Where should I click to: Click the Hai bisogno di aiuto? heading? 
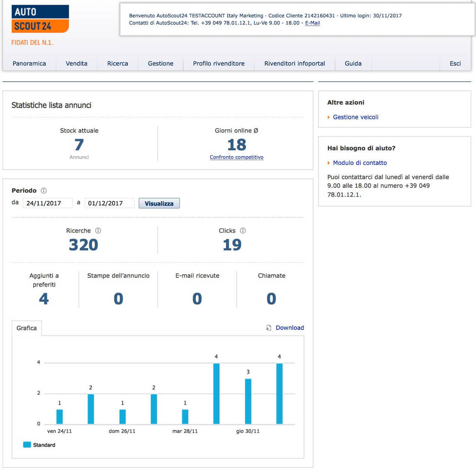coord(361,148)
